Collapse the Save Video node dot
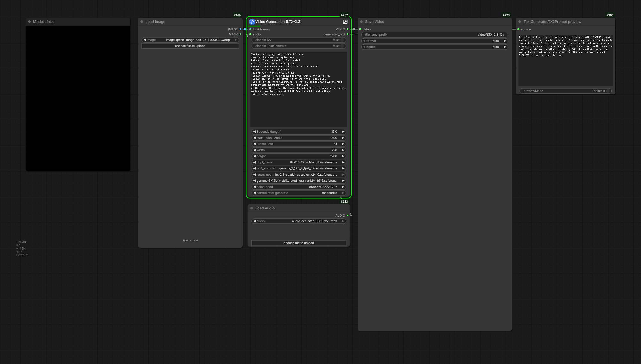The width and height of the screenshot is (641, 364). [x=361, y=22]
